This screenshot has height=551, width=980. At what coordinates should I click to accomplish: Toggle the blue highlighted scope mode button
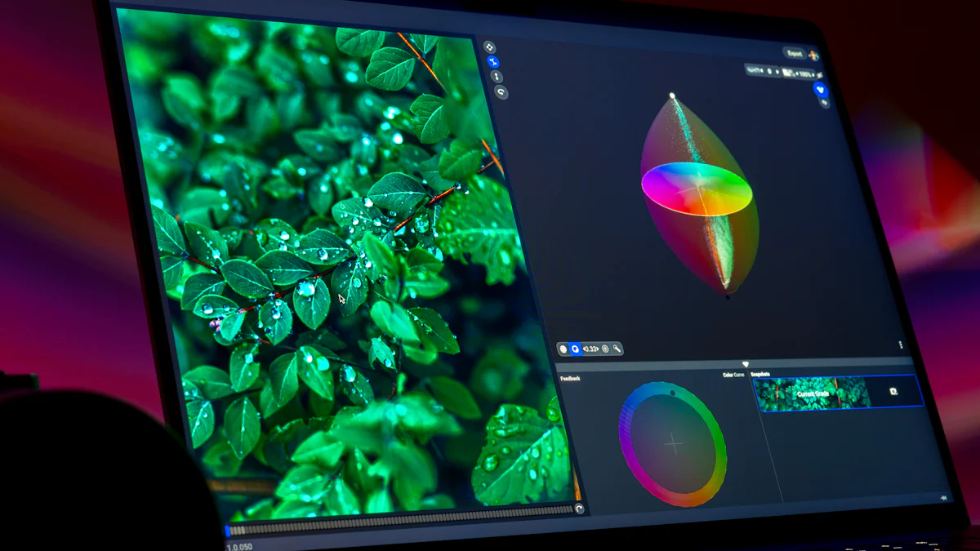[x=575, y=349]
